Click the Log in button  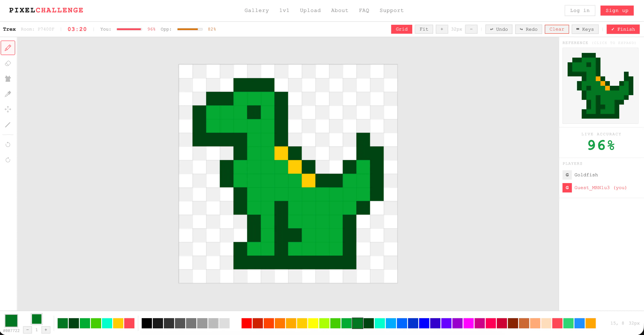pyautogui.click(x=580, y=10)
